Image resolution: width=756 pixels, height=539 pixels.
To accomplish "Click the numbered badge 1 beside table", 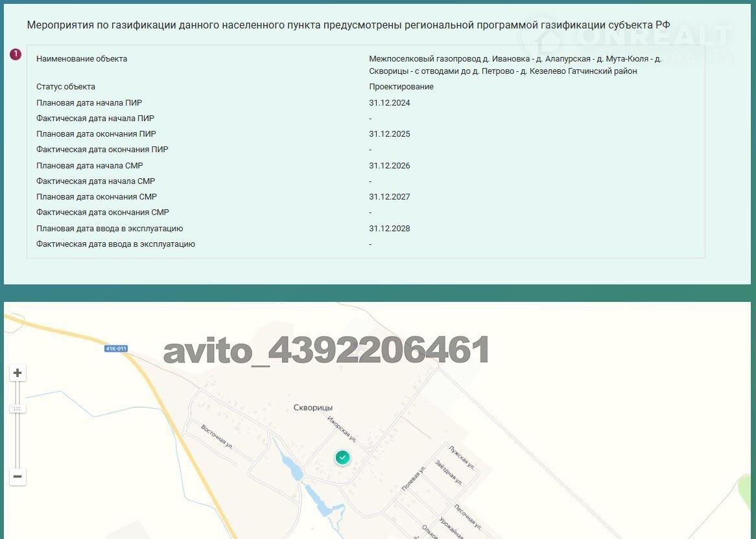I will [16, 54].
